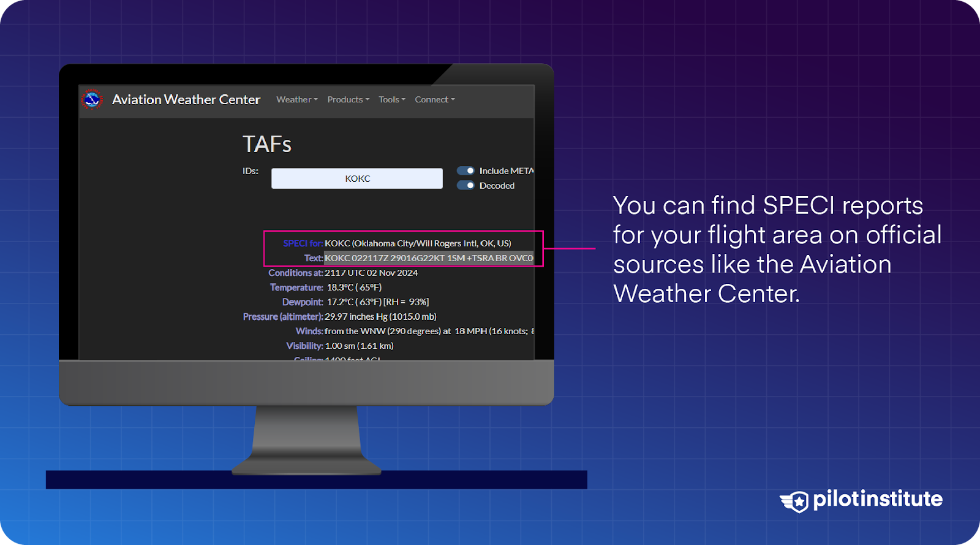Click the Visibility value 1.00 sm

[x=359, y=346]
